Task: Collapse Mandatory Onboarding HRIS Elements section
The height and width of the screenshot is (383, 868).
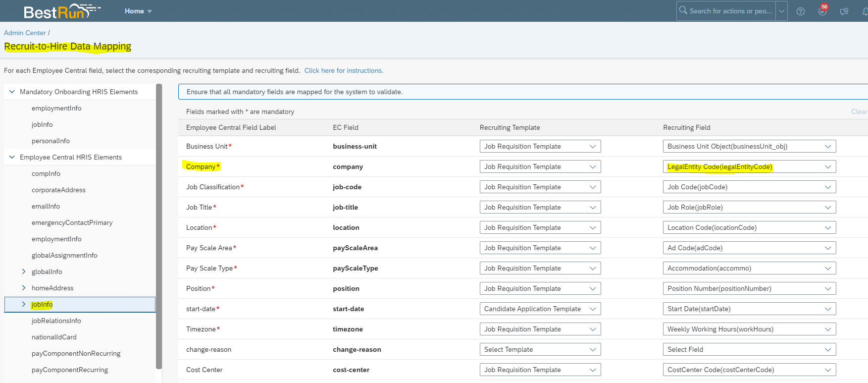Action: click(x=12, y=92)
